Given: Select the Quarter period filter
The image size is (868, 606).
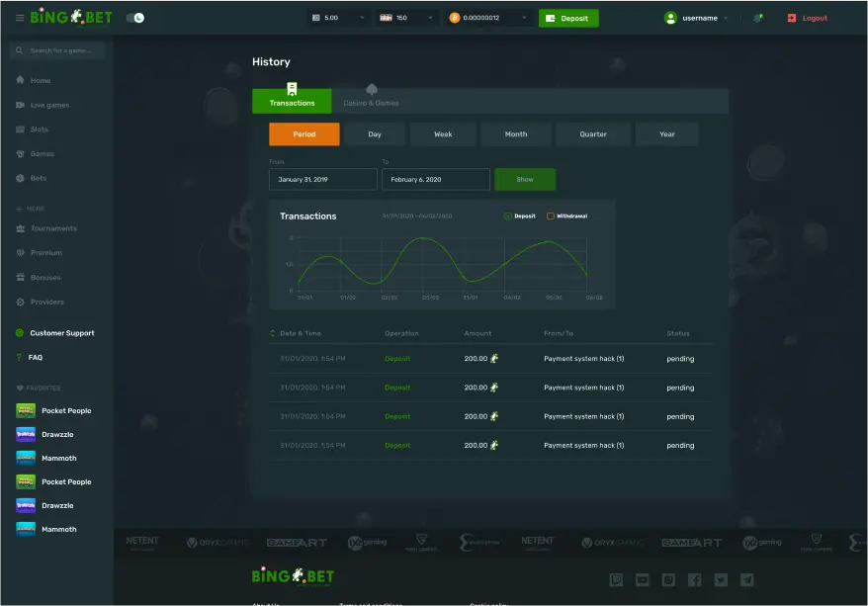Looking at the screenshot, I should 593,134.
